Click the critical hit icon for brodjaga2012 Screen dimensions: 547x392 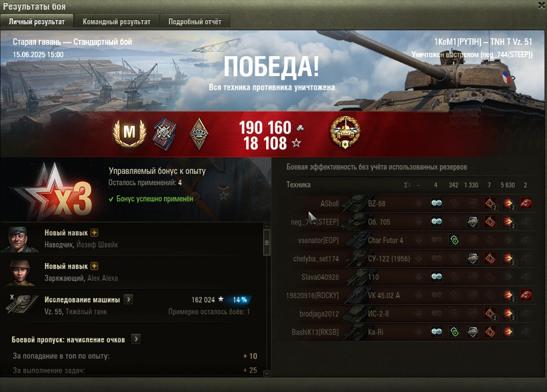click(x=490, y=313)
